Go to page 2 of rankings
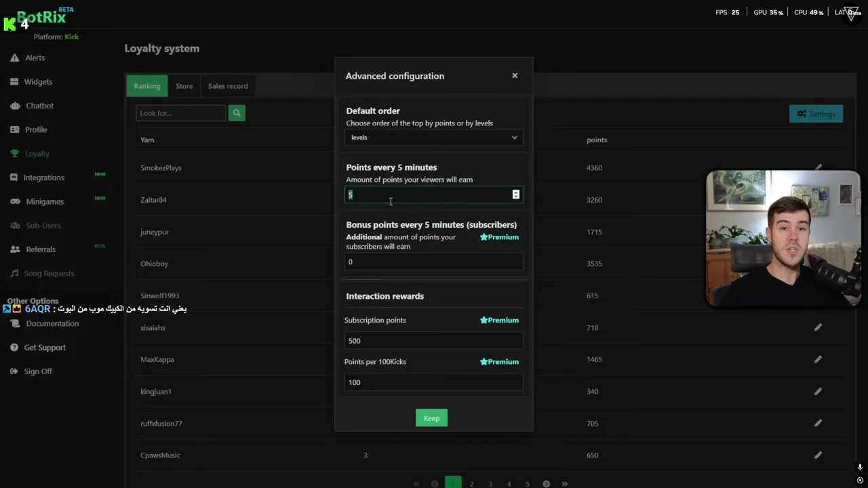 (472, 484)
